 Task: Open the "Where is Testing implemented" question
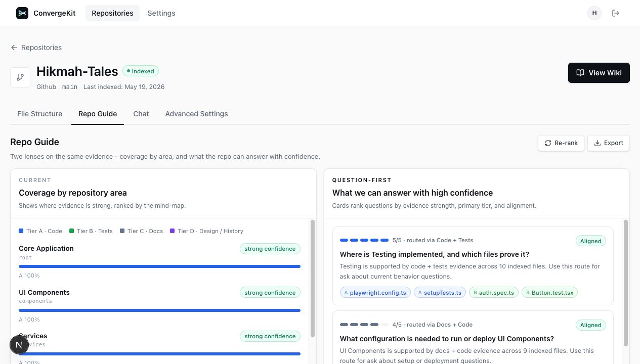[x=435, y=254]
